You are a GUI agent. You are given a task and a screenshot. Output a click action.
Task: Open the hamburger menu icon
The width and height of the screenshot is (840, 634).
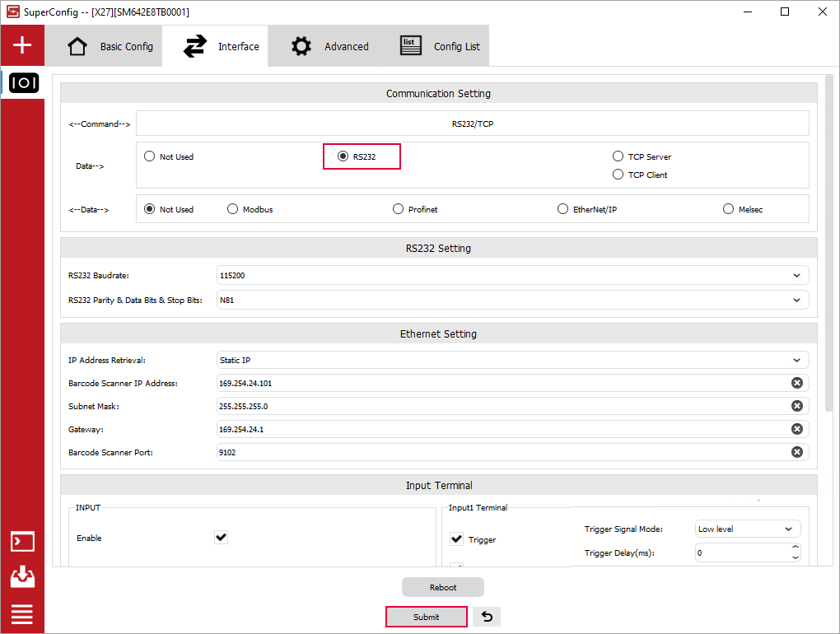(x=22, y=614)
